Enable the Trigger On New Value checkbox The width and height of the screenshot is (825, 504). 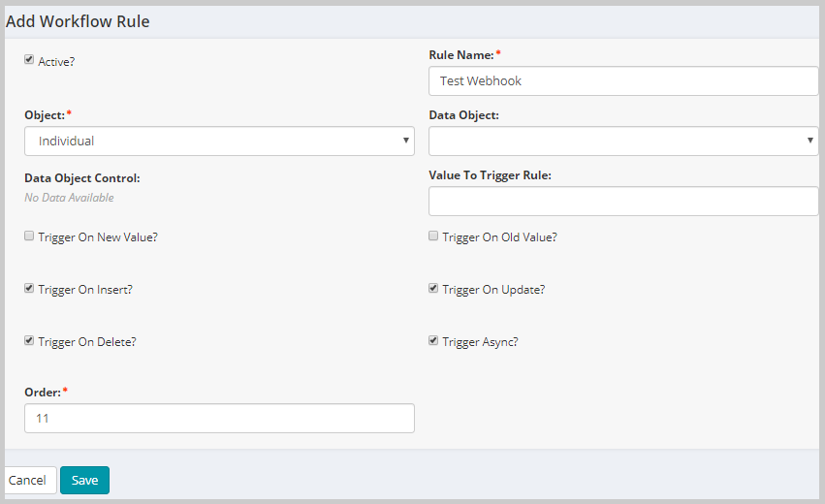[x=29, y=236]
